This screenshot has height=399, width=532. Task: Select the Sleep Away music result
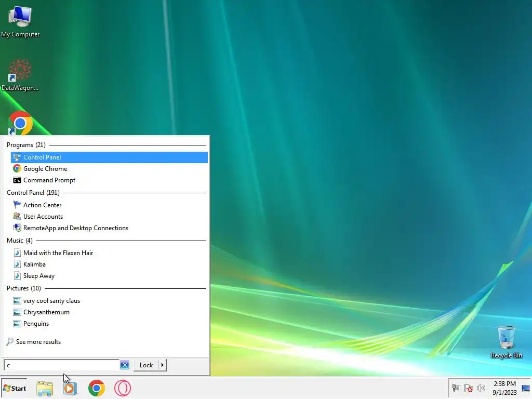click(109, 276)
